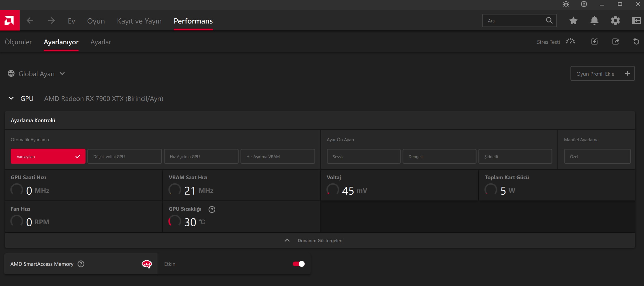Switch to Ölçümler sub-tab
This screenshot has height=286, width=644.
(18, 42)
